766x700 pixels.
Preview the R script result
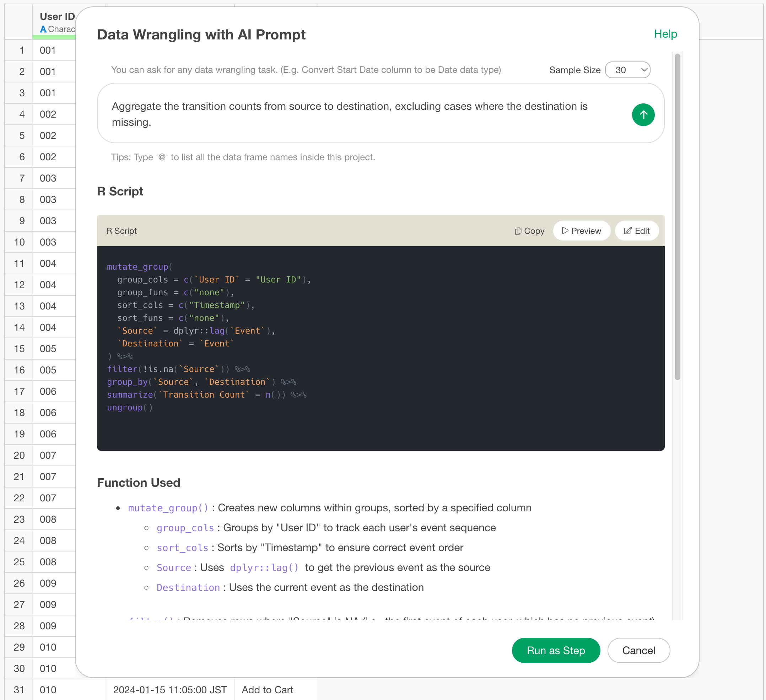pos(581,231)
